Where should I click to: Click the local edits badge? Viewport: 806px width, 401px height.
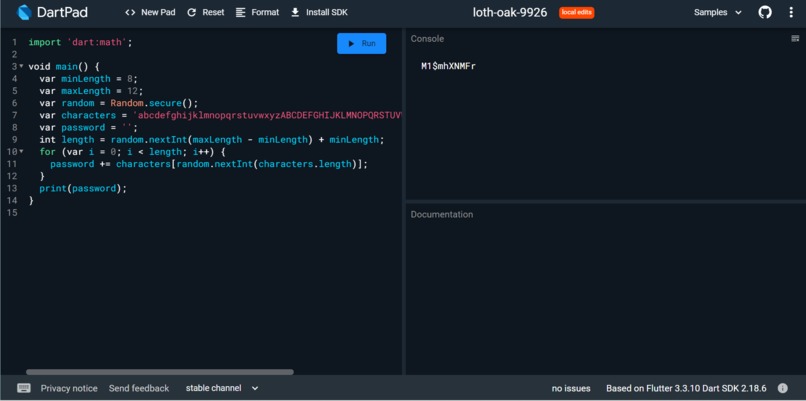coord(577,12)
